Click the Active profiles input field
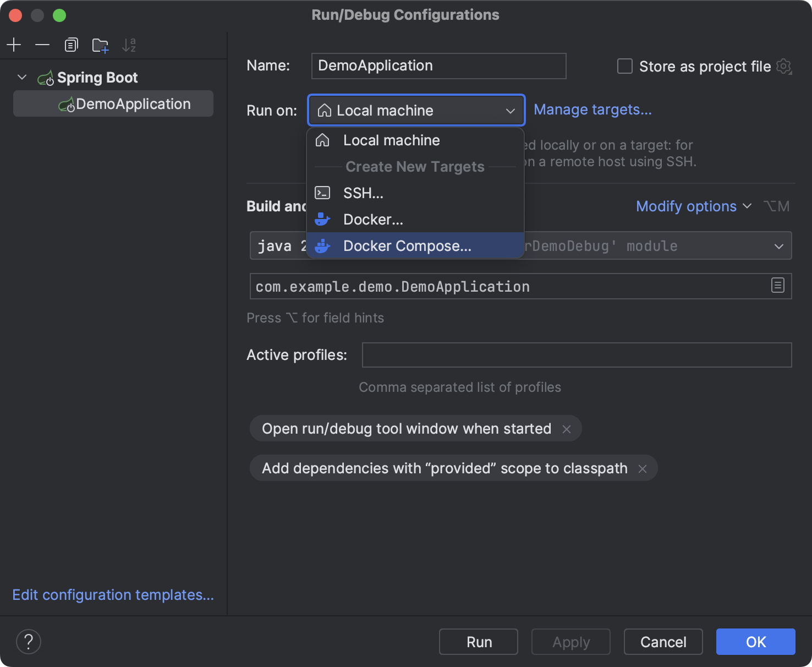The image size is (812, 667). pos(576,355)
